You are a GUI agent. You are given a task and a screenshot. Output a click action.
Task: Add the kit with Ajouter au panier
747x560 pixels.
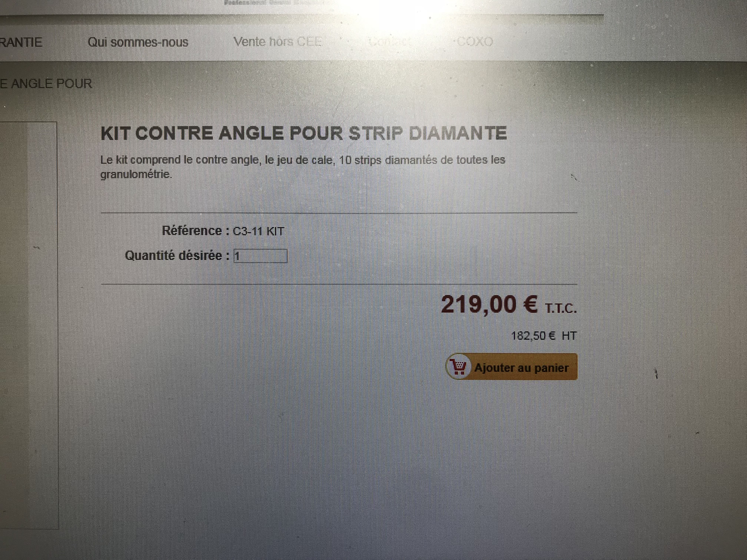(x=512, y=367)
